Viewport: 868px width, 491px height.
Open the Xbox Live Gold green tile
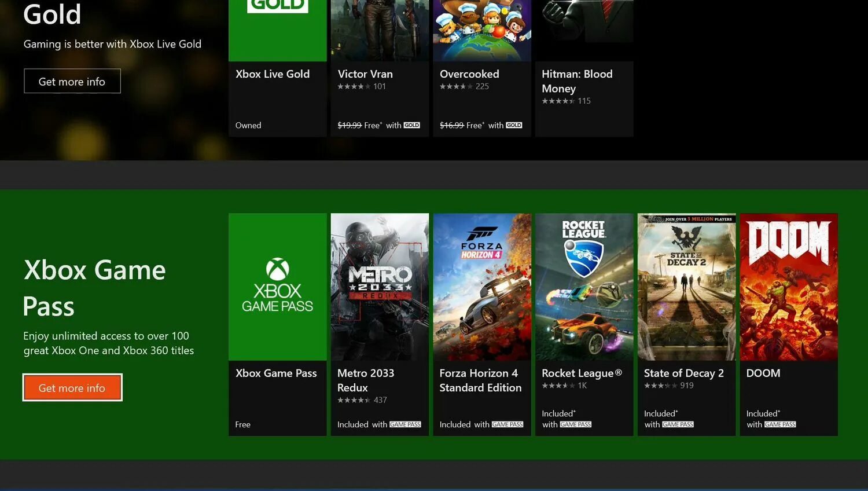278,30
